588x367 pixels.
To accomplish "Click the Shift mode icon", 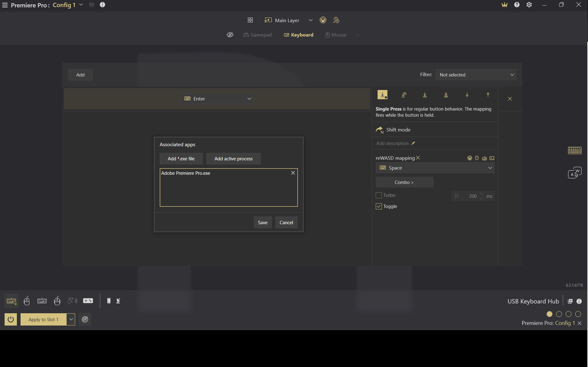I will (380, 130).
